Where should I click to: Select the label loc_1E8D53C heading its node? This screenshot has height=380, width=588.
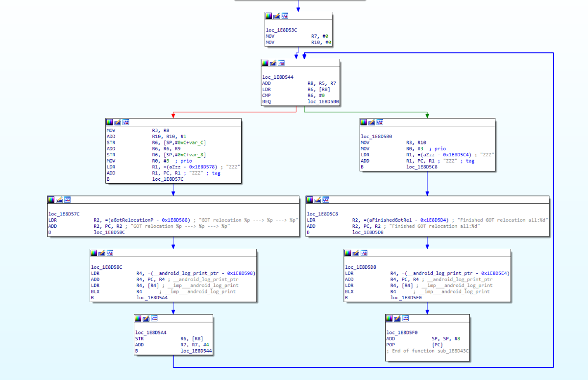(281, 30)
